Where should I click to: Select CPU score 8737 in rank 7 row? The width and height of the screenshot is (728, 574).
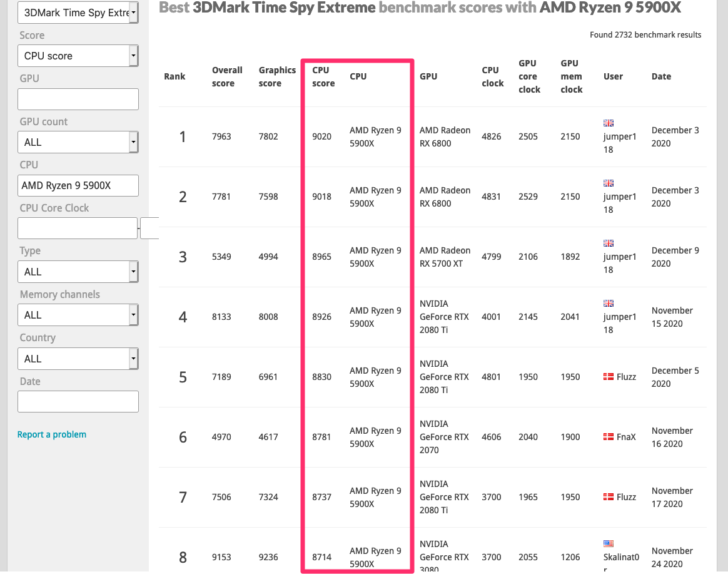(321, 497)
